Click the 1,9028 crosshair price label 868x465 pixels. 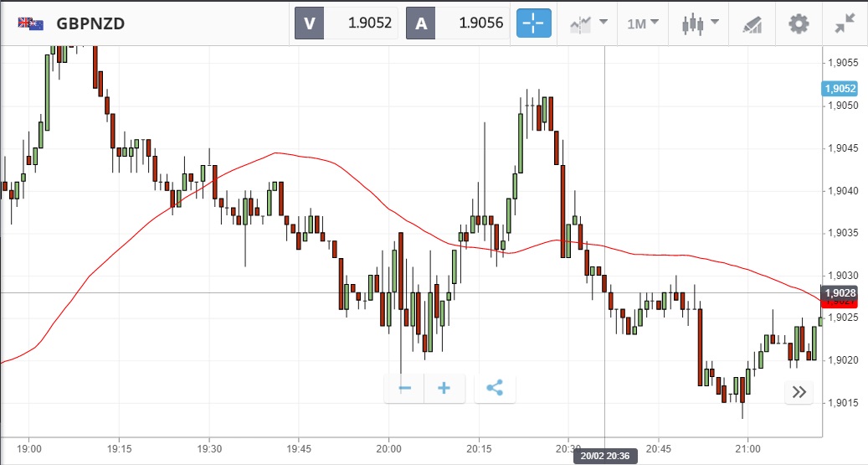[840, 292]
